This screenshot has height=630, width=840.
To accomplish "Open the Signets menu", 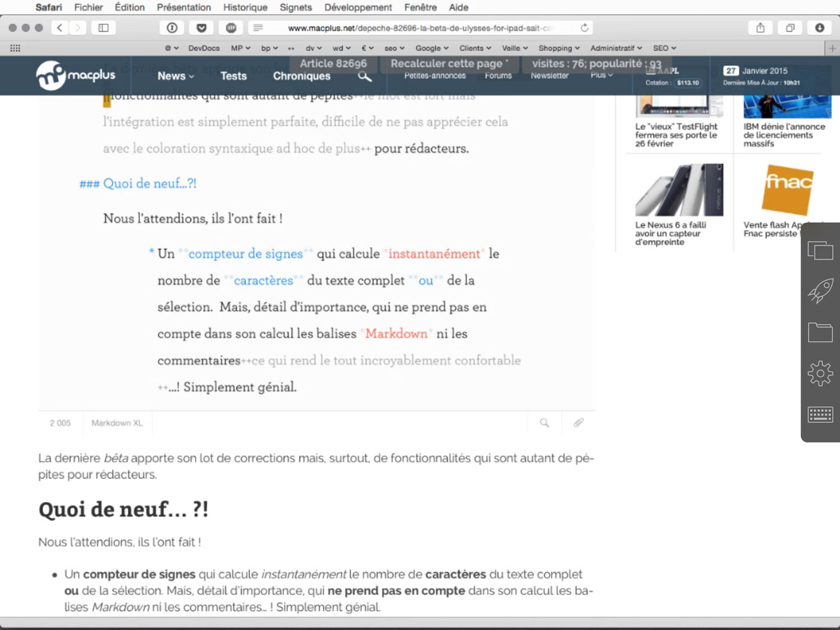I will tap(295, 7).
